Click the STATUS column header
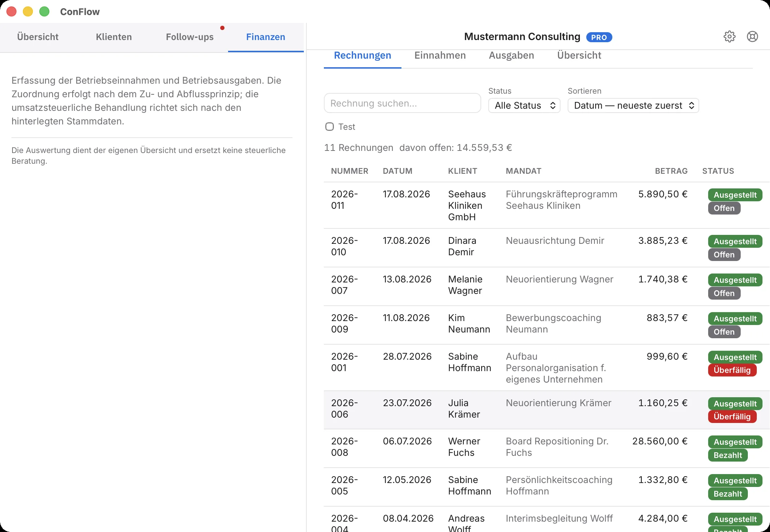This screenshot has width=770, height=532. (x=718, y=171)
